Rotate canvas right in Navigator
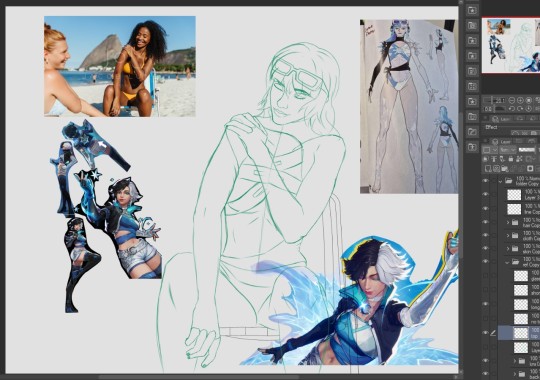The height and width of the screenshot is (380, 540). pyautogui.click(x=520, y=109)
